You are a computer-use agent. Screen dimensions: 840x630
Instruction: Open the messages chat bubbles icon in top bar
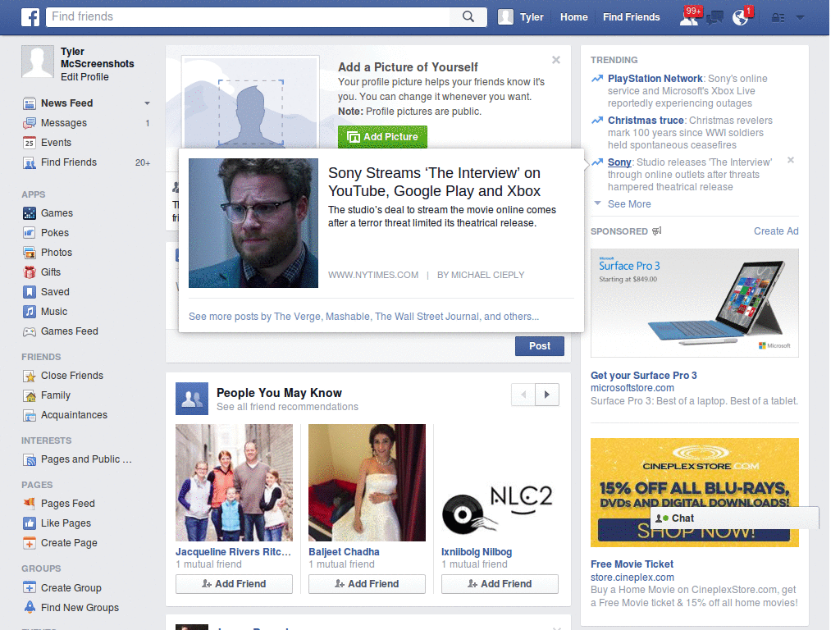coord(714,18)
